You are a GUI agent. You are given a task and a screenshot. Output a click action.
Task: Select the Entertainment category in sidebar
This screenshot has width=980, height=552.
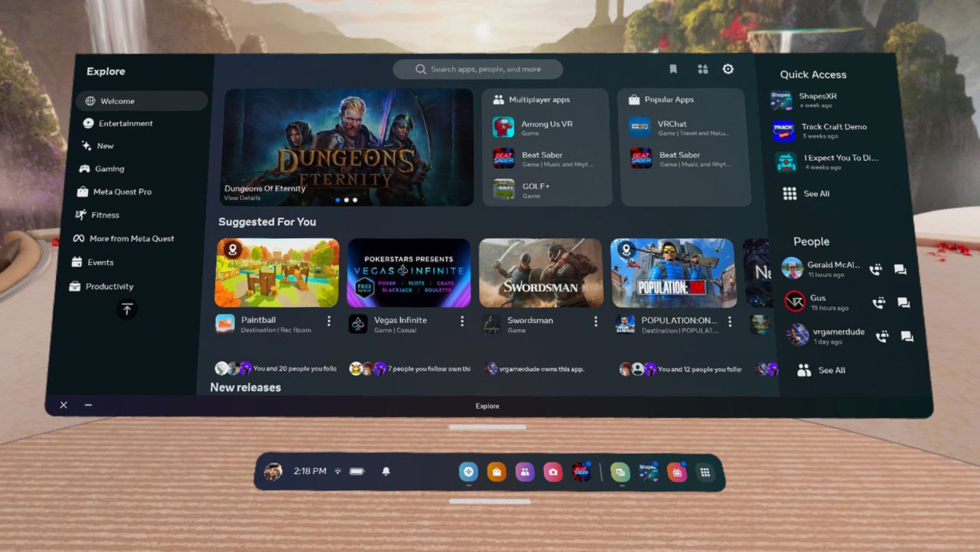coord(126,123)
